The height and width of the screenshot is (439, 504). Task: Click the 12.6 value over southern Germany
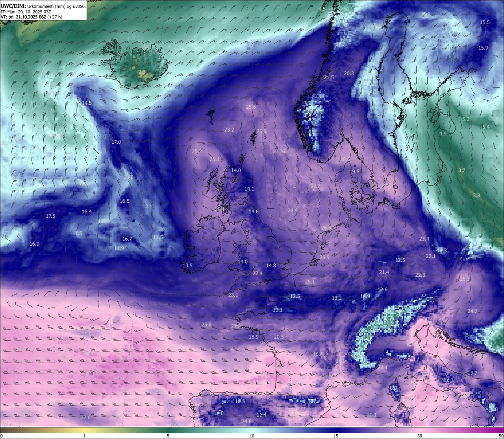(x=382, y=289)
